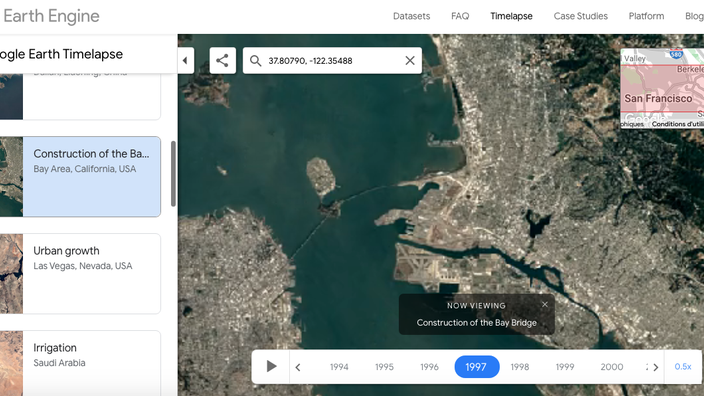Close the Now Viewing popup
This screenshot has width=704, height=396.
pyautogui.click(x=545, y=304)
